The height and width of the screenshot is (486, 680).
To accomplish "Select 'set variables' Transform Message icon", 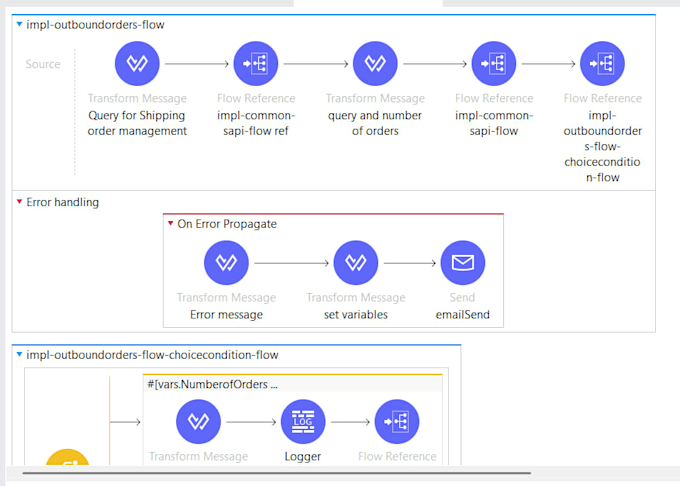I will (356, 263).
